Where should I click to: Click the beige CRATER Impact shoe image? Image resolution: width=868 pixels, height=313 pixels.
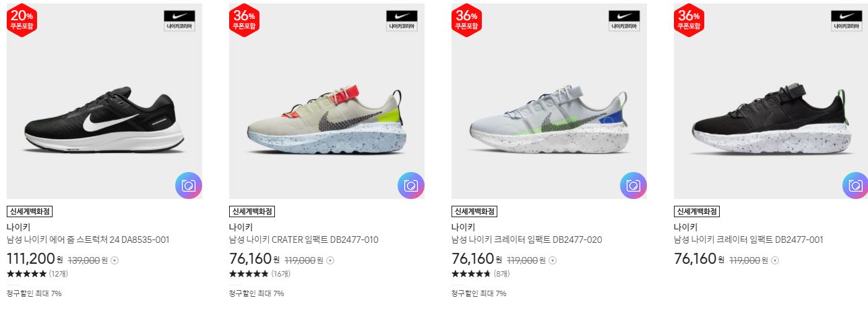tap(327, 101)
